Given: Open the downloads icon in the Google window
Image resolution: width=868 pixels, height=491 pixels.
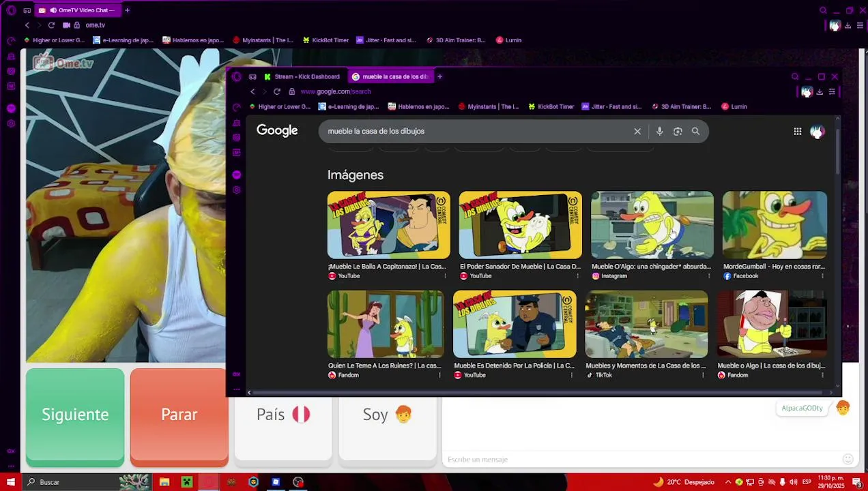Looking at the screenshot, I should click(x=820, y=92).
